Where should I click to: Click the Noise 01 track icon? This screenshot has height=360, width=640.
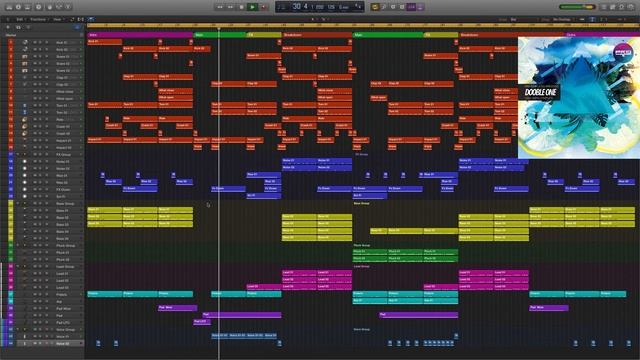tap(25, 162)
